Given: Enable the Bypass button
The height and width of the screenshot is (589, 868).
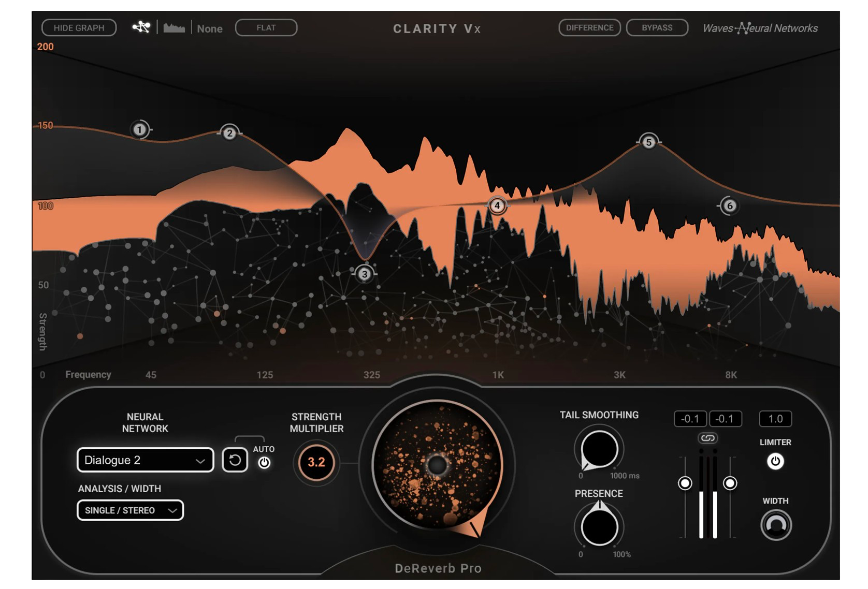Looking at the screenshot, I should 657,28.
